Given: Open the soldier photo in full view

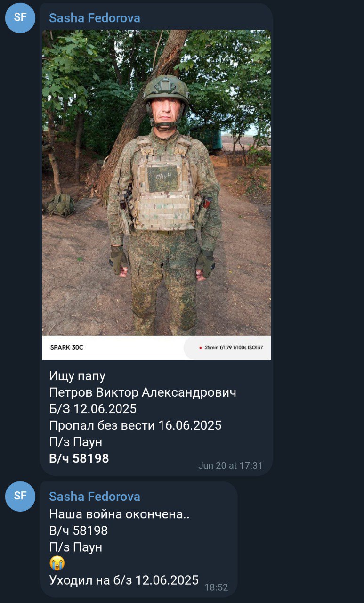Looking at the screenshot, I should (156, 195).
